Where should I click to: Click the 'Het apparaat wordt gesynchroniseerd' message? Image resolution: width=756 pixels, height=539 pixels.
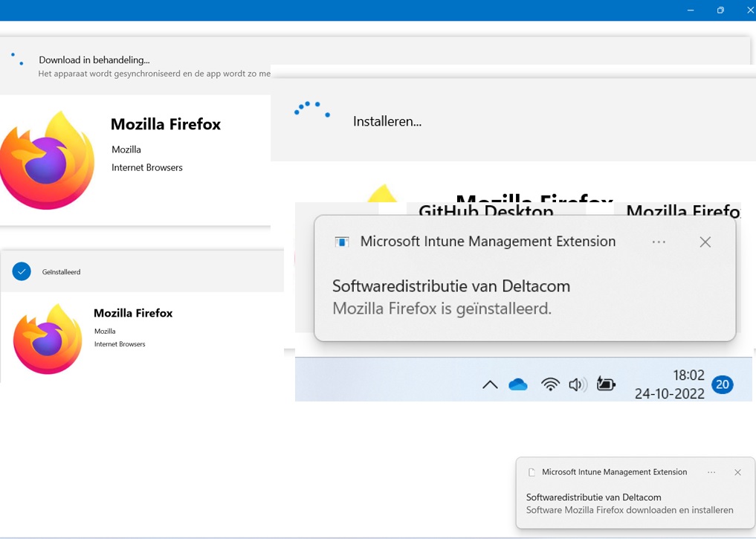coord(155,74)
